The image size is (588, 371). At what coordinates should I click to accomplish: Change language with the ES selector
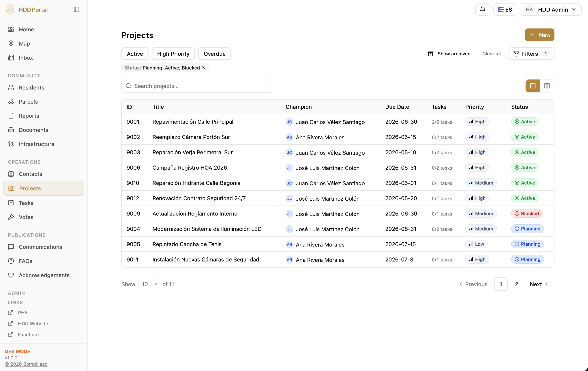click(505, 10)
